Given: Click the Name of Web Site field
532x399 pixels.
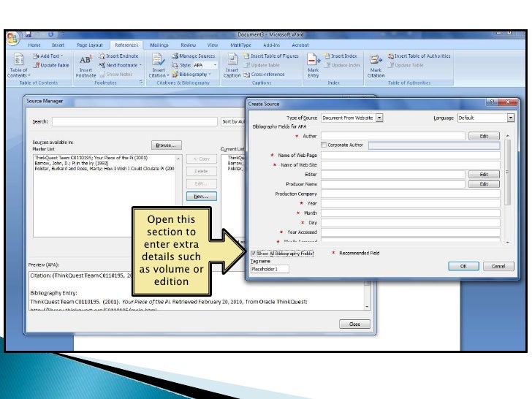Looking at the screenshot, I should tap(411, 165).
